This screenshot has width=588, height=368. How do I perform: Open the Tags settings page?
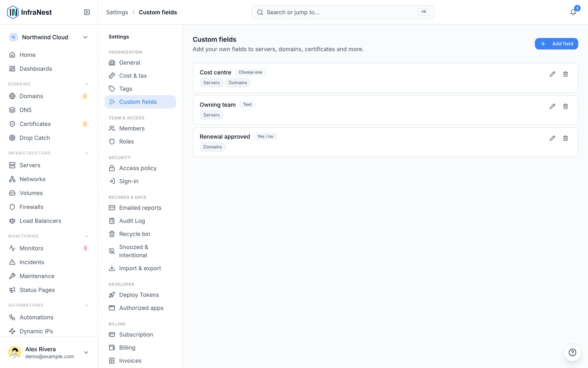coord(140,89)
